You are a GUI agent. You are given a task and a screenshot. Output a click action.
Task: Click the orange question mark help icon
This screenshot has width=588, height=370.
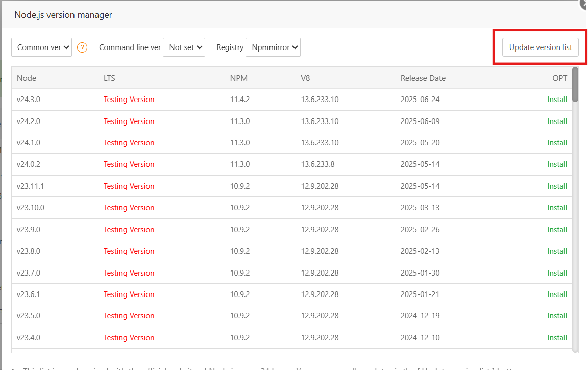82,47
